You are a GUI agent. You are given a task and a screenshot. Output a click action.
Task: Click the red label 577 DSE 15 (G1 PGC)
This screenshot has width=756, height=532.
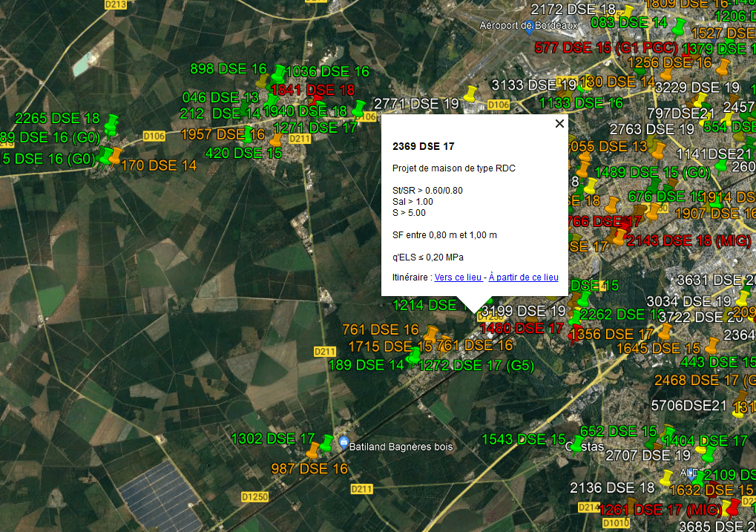pyautogui.click(x=605, y=47)
